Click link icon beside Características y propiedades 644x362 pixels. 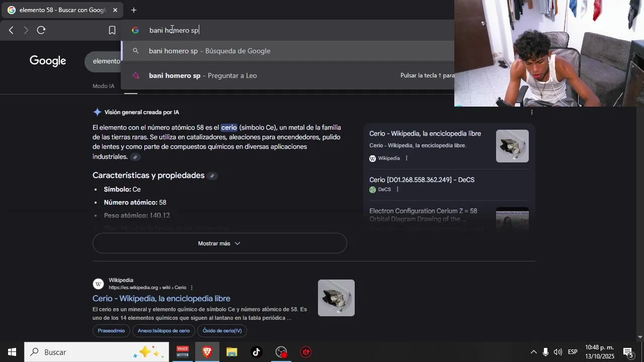tap(212, 176)
